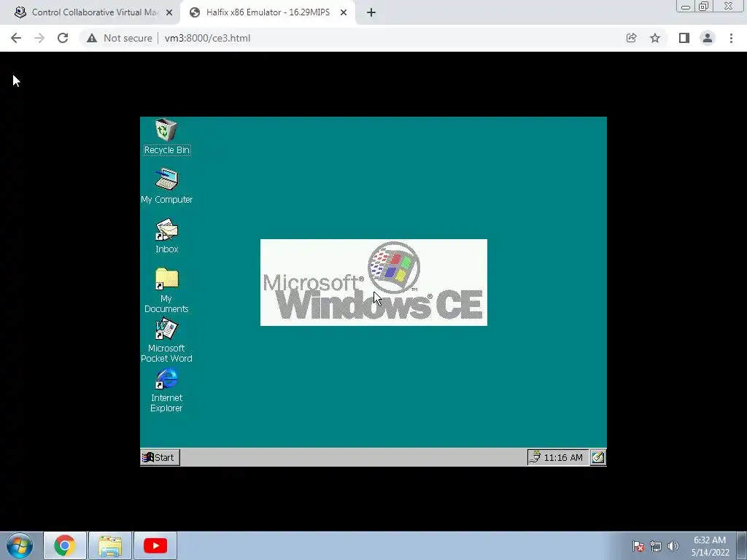This screenshot has height=560, width=747.
Task: Launch YouTube from the taskbar
Action: (x=155, y=545)
